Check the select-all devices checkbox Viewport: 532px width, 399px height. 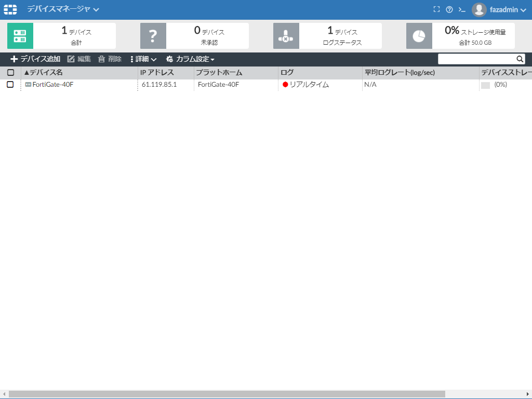(10, 73)
